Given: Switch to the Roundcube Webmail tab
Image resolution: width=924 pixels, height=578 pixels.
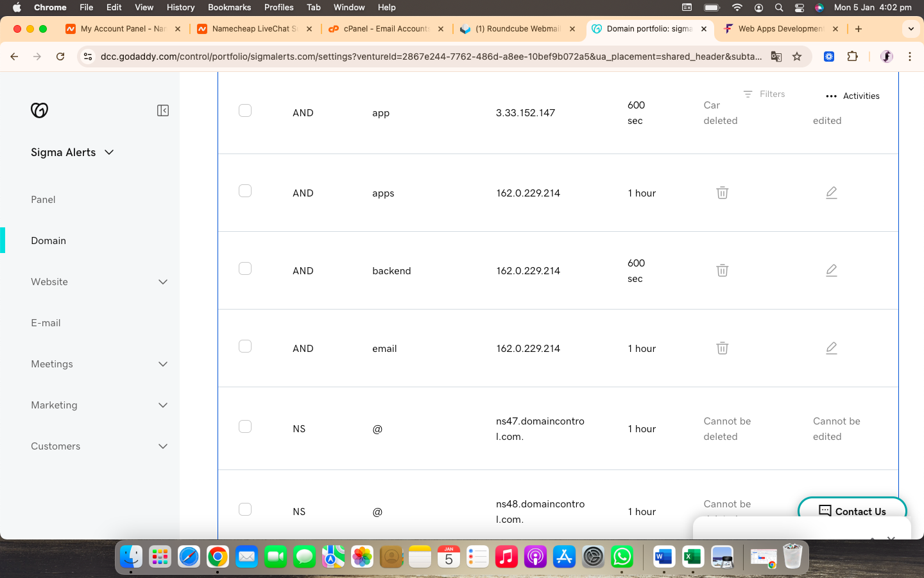Looking at the screenshot, I should 517,29.
